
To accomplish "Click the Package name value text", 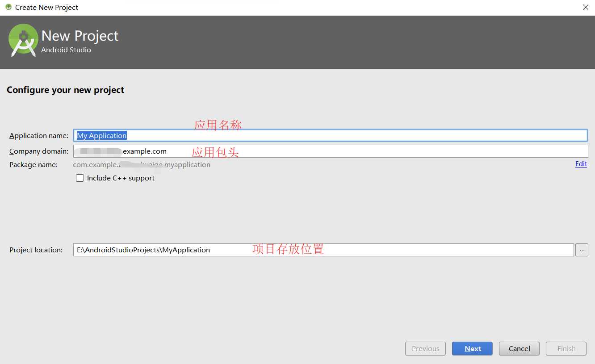I will pos(142,164).
